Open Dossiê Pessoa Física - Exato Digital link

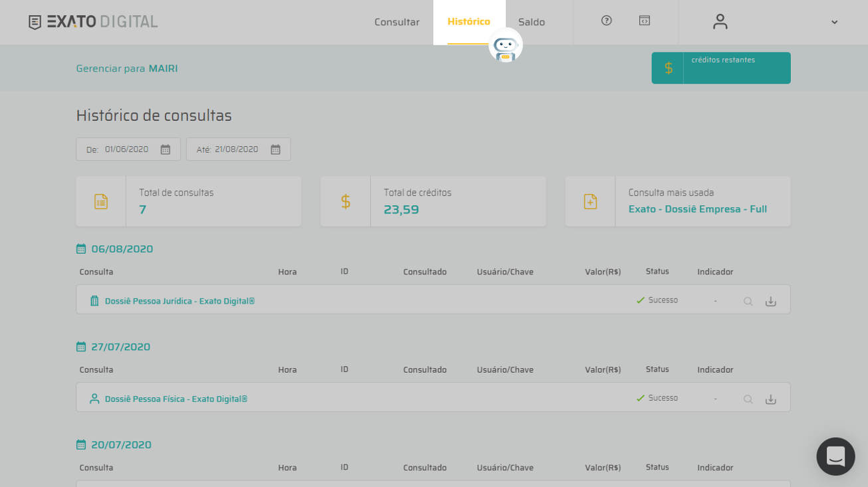(176, 399)
